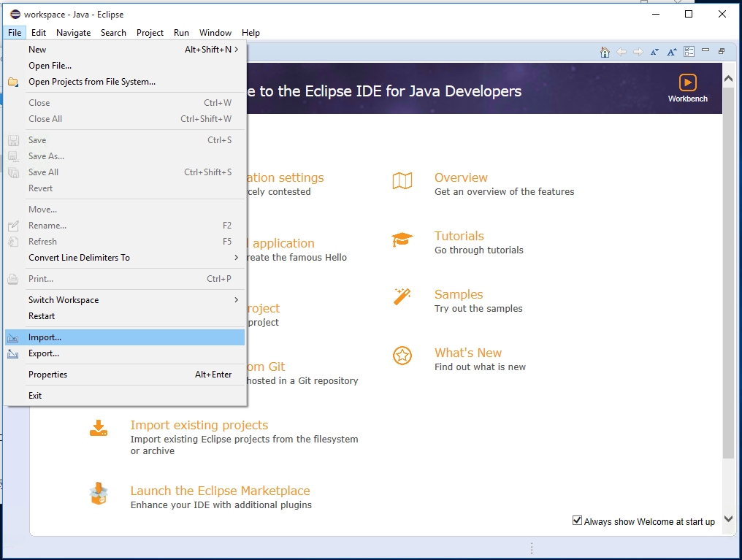742x560 pixels.
Task: Choose Open Projects from File System
Action: tap(125, 82)
